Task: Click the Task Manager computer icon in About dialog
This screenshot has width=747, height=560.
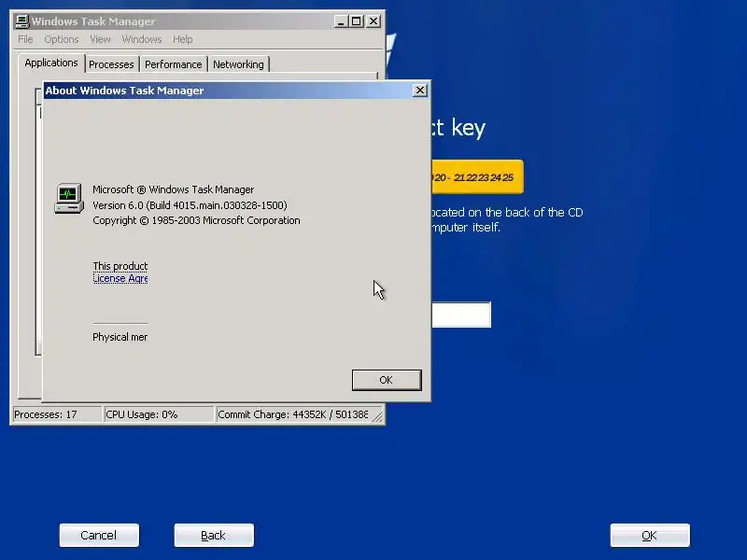Action: (x=69, y=198)
